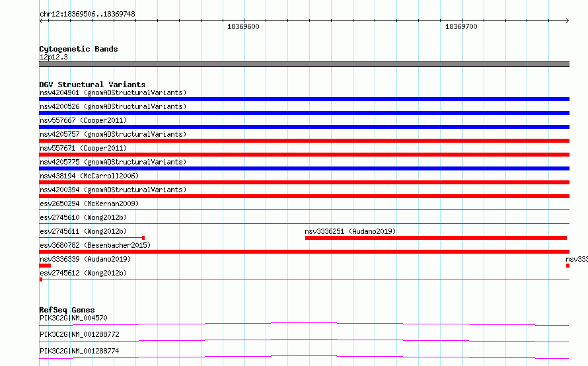The height and width of the screenshot is (366, 588).
Task: Click the nsv4200526 gnomAD variant label
Action: [113, 106]
